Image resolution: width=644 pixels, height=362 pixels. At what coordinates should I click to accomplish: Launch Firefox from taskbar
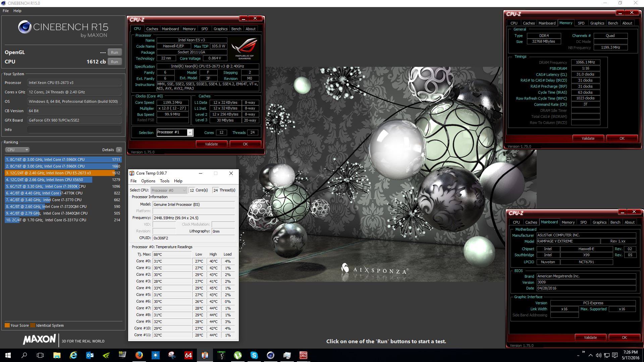tap(139, 355)
